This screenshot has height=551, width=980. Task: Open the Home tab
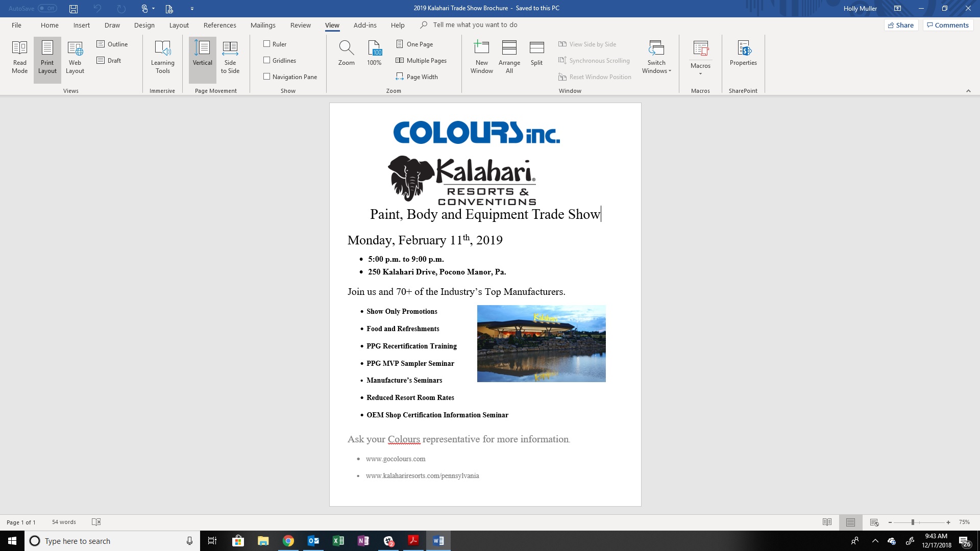(x=50, y=25)
